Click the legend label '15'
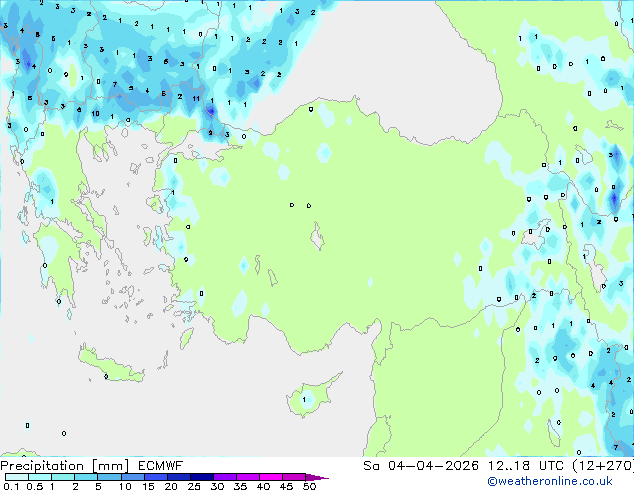Image resolution: width=634 pixels, height=490 pixels. coord(148,486)
